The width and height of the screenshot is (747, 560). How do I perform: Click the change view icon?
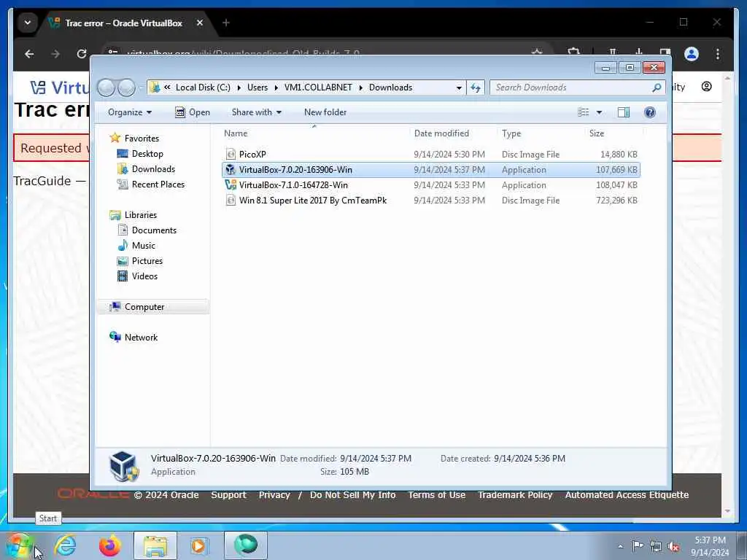pyautogui.click(x=584, y=112)
